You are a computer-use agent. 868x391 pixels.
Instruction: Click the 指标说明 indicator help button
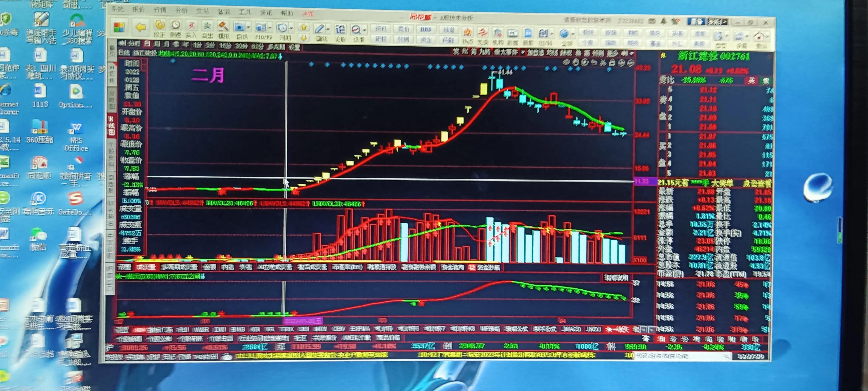(x=616, y=278)
